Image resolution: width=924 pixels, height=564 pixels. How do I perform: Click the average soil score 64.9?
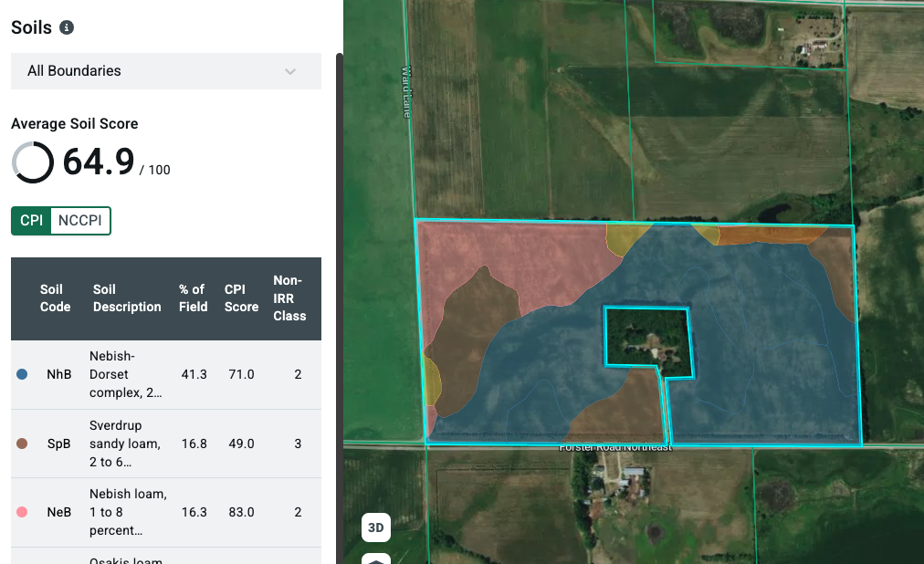point(99,162)
